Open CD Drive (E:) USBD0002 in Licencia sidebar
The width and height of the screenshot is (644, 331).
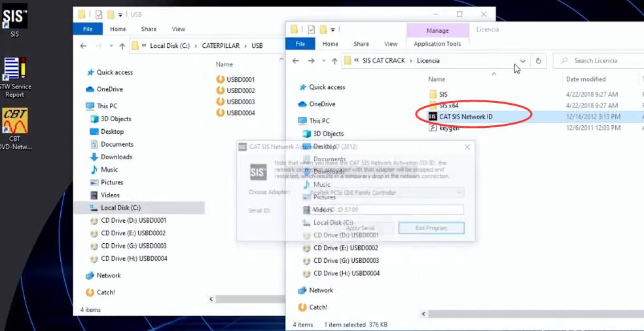click(341, 248)
